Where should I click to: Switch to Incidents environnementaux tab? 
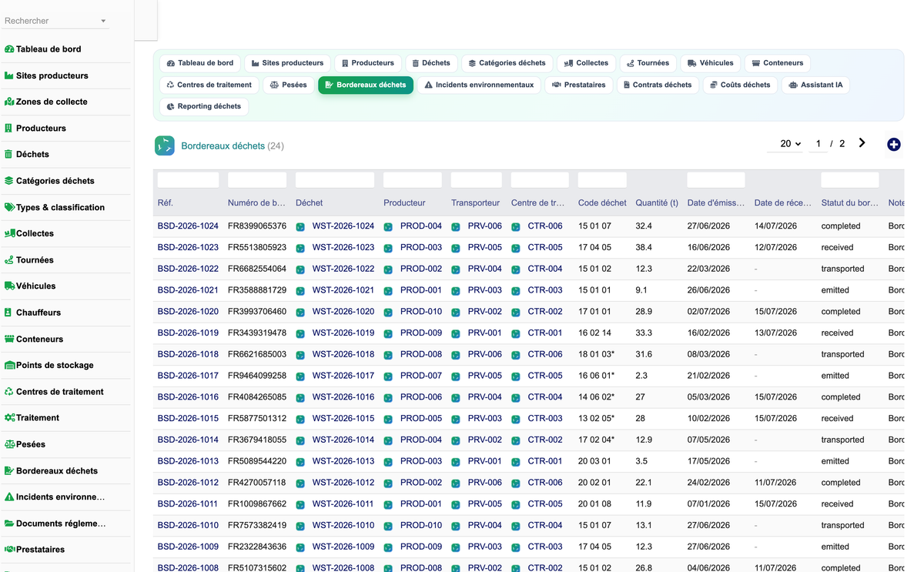(479, 85)
